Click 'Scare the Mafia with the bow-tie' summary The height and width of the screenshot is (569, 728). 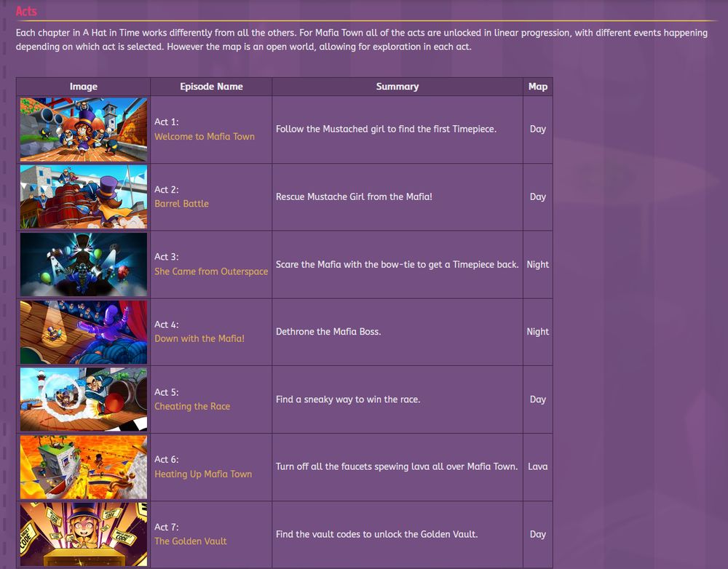pos(397,265)
